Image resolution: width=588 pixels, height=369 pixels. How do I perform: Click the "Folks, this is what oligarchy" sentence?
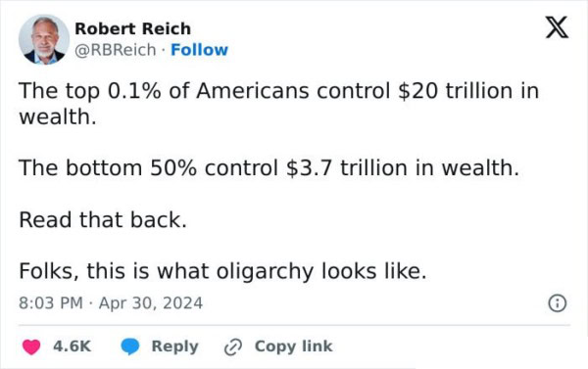(x=222, y=271)
